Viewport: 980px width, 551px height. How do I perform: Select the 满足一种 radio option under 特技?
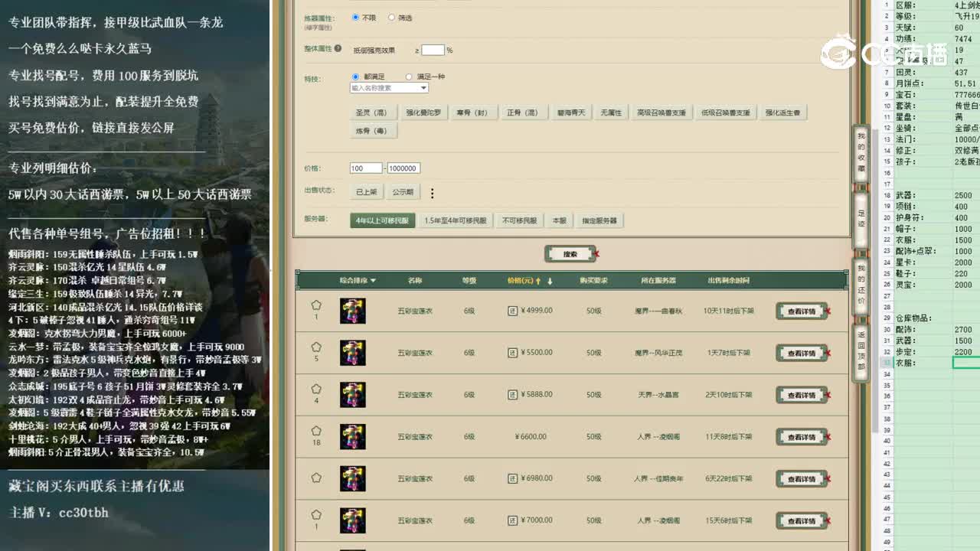pos(407,77)
